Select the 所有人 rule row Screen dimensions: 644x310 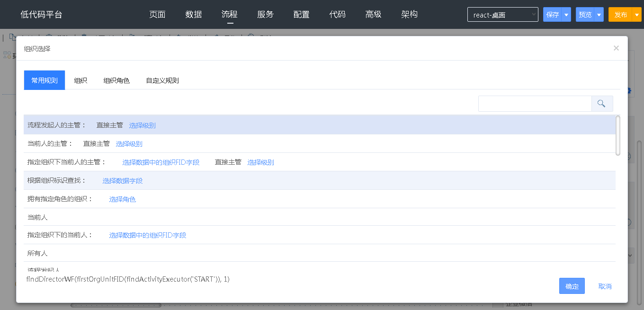tap(320, 253)
